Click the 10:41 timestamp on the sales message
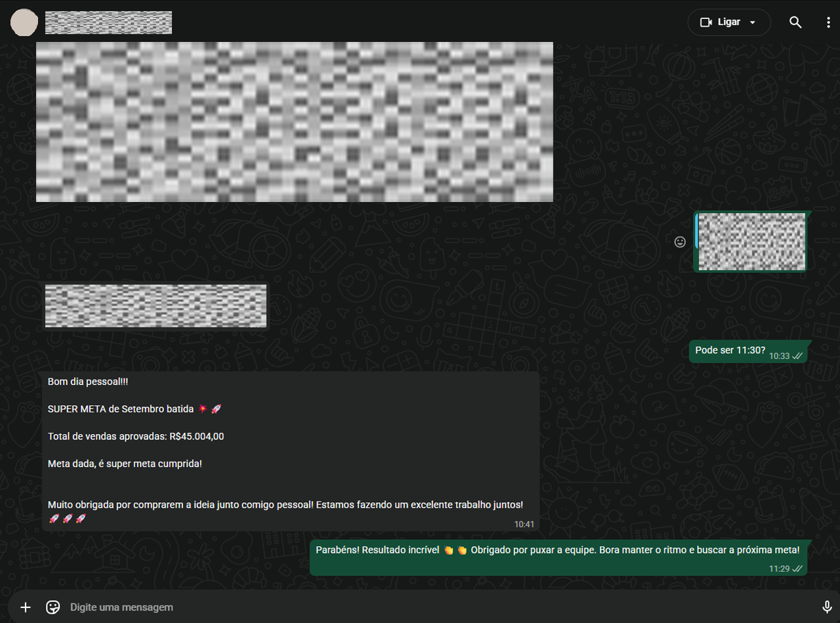The image size is (840, 623). [524, 524]
